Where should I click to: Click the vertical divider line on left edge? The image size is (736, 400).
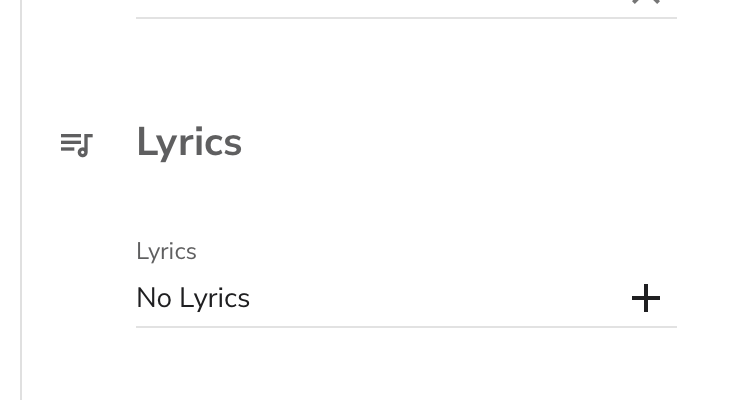point(21,200)
